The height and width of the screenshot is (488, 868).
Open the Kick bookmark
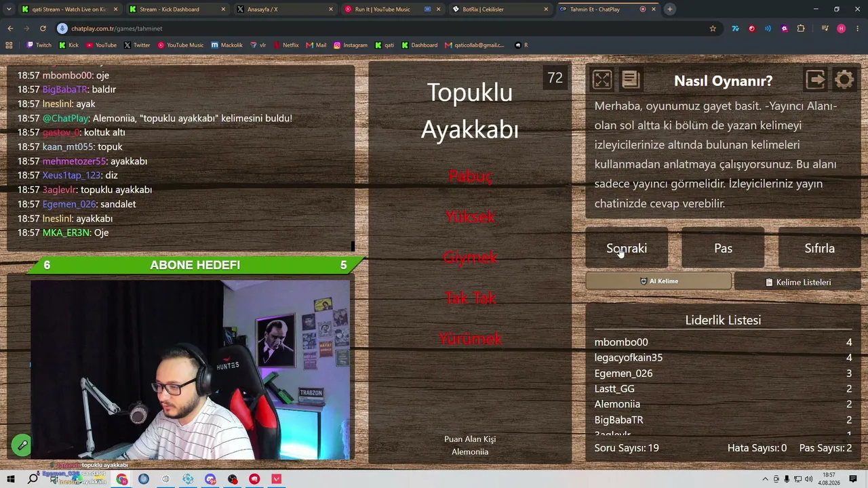point(68,45)
